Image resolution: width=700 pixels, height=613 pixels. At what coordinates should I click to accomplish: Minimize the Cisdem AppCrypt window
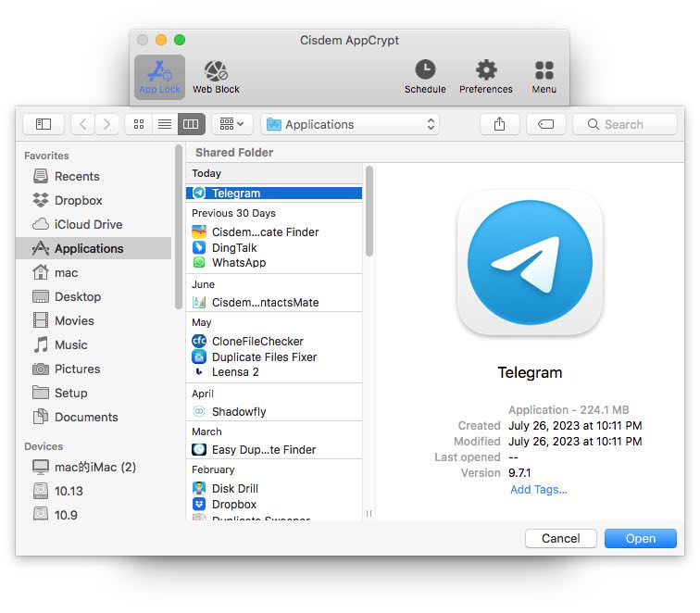coord(161,40)
